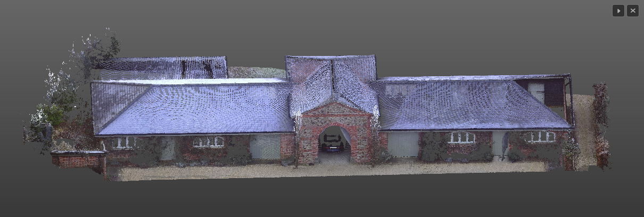Click the arched window beside the left garage door
This screenshot has width=644, height=217.
tap(209, 142)
